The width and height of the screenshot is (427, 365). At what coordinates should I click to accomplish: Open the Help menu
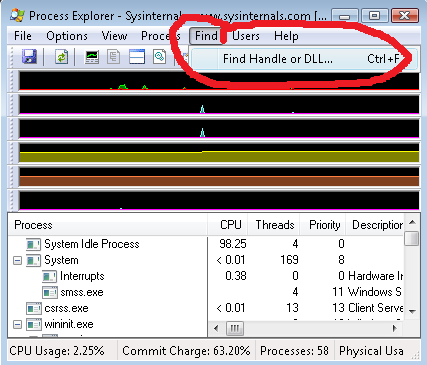(x=286, y=36)
